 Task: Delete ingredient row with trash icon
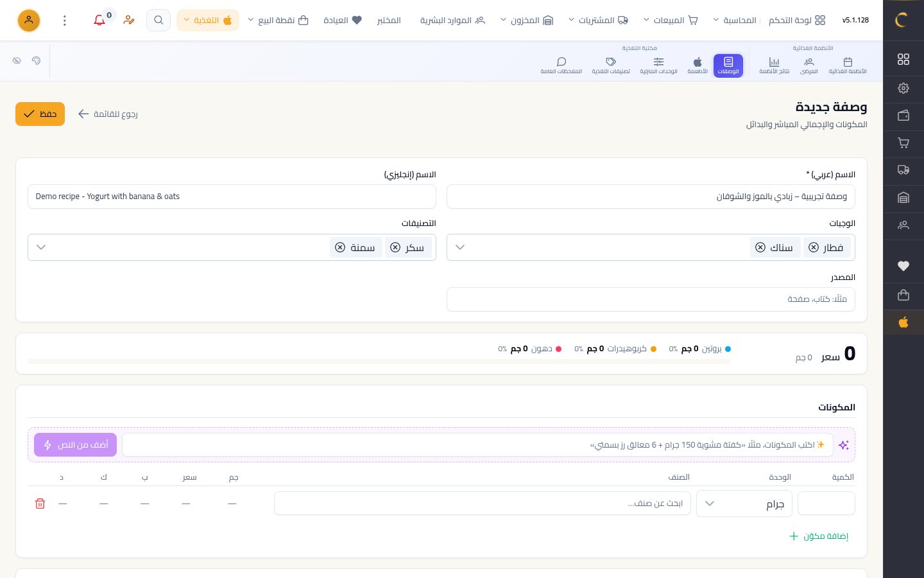(x=40, y=504)
